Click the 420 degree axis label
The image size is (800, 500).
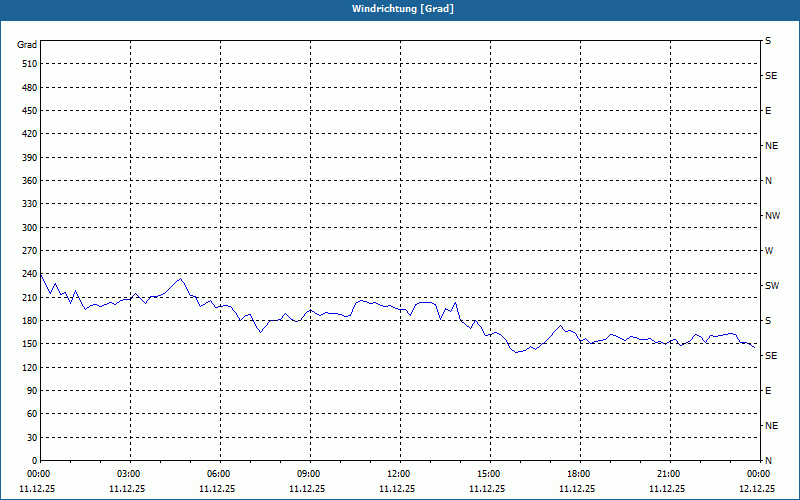[x=30, y=134]
